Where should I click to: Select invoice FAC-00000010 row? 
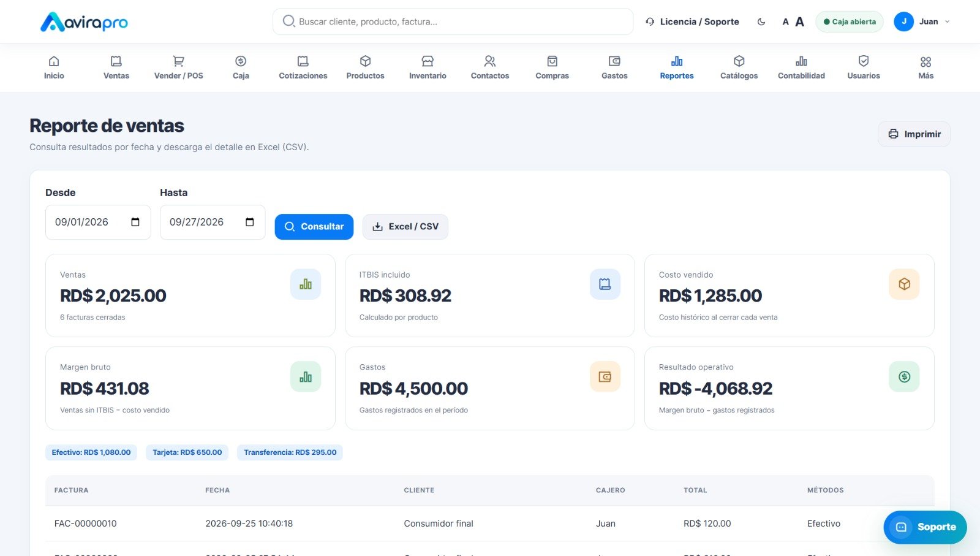[x=490, y=524]
